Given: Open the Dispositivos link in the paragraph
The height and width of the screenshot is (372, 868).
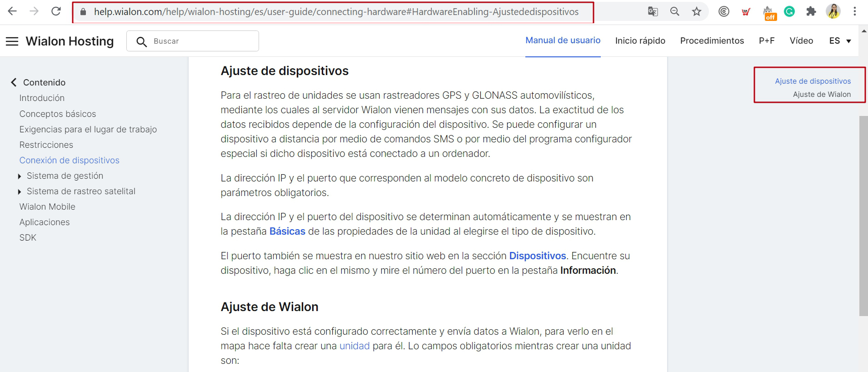Looking at the screenshot, I should pyautogui.click(x=537, y=256).
